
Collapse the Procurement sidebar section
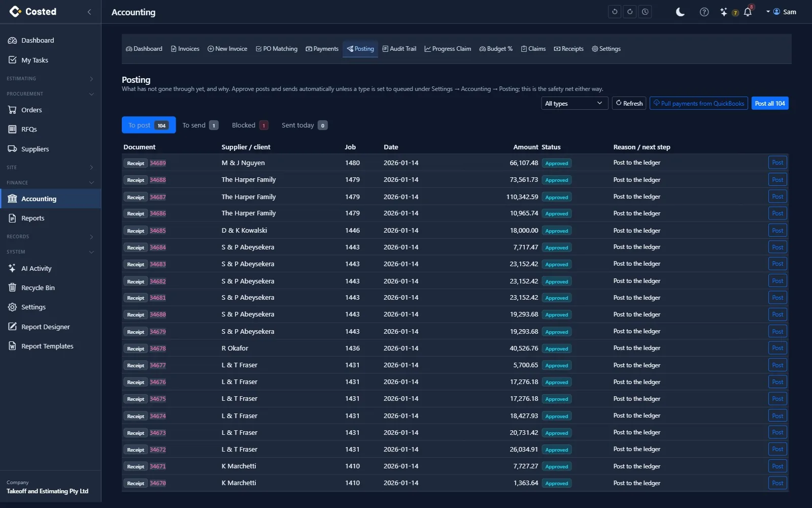50,94
